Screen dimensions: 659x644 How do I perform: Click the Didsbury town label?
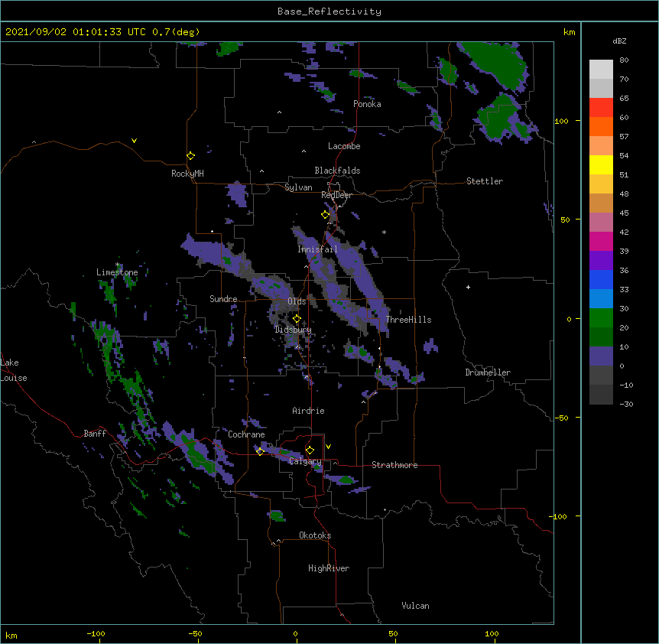click(293, 330)
